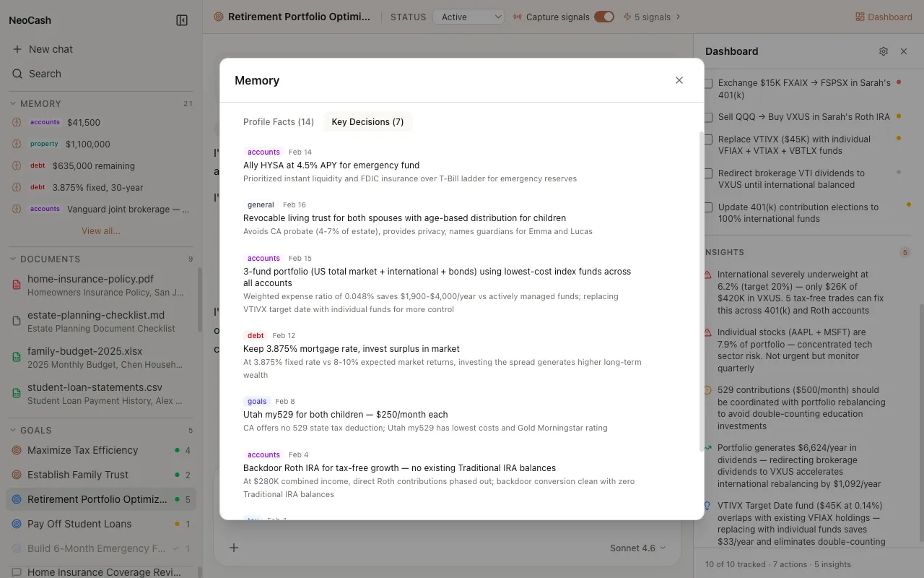Click the Search magnifier icon
Image resolution: width=924 pixels, height=578 pixels.
tap(17, 74)
